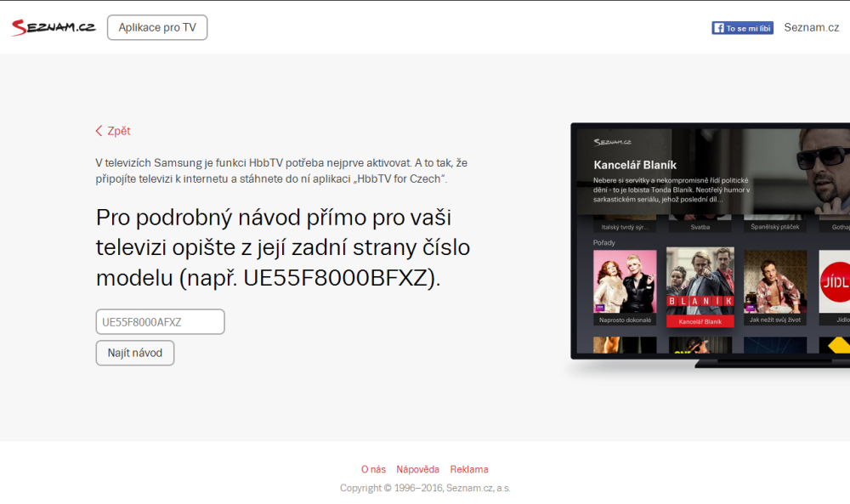Click the Najít návod button

(135, 353)
